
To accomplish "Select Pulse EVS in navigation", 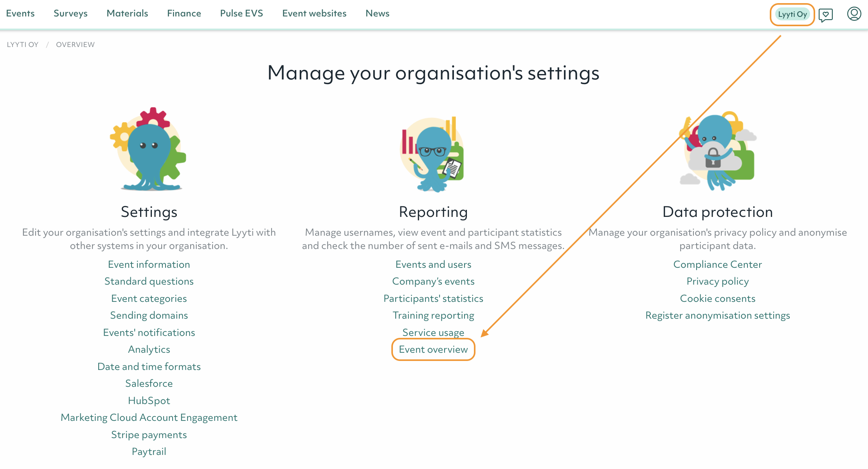I will [241, 13].
